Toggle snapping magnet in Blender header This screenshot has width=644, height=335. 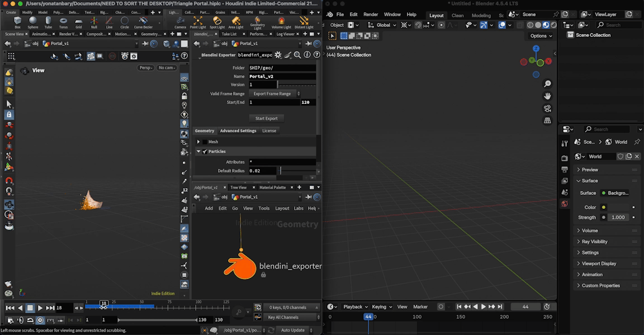pos(418,25)
